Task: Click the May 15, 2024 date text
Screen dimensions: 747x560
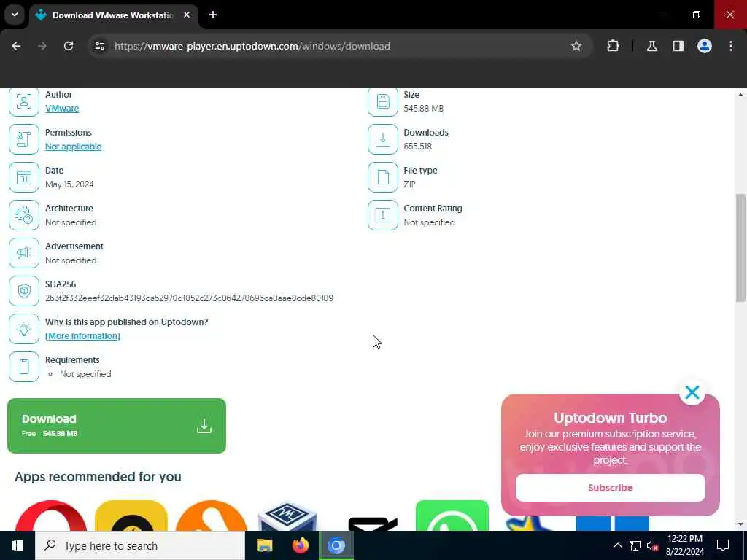Action: 69,184
